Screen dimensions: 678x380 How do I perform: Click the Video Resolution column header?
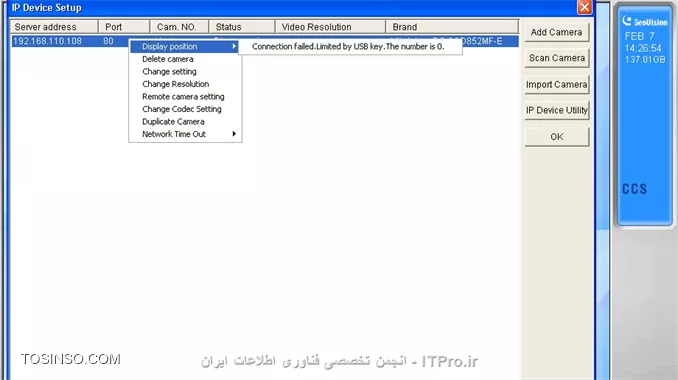(x=330, y=27)
